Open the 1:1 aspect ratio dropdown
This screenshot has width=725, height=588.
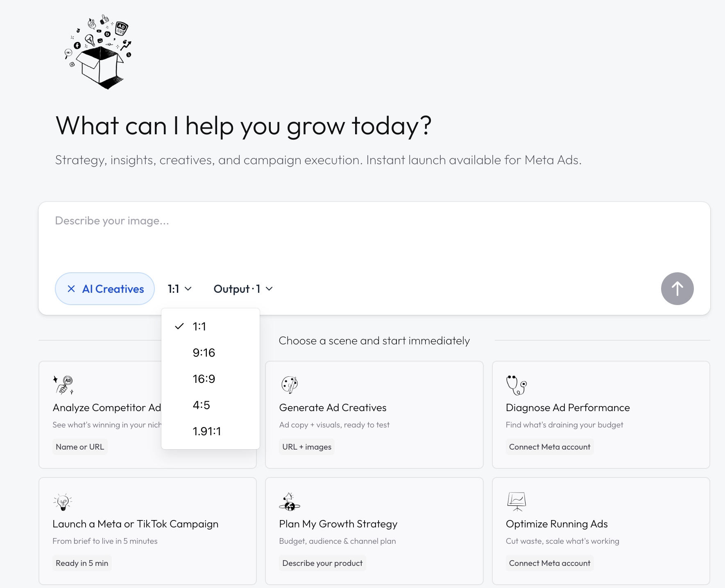click(179, 289)
